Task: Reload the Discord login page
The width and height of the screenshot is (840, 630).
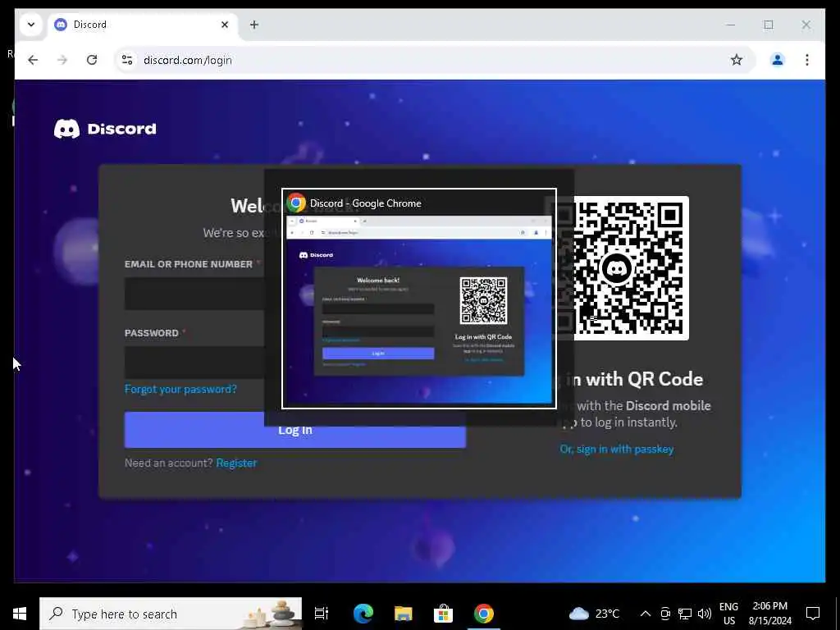Action: click(92, 60)
